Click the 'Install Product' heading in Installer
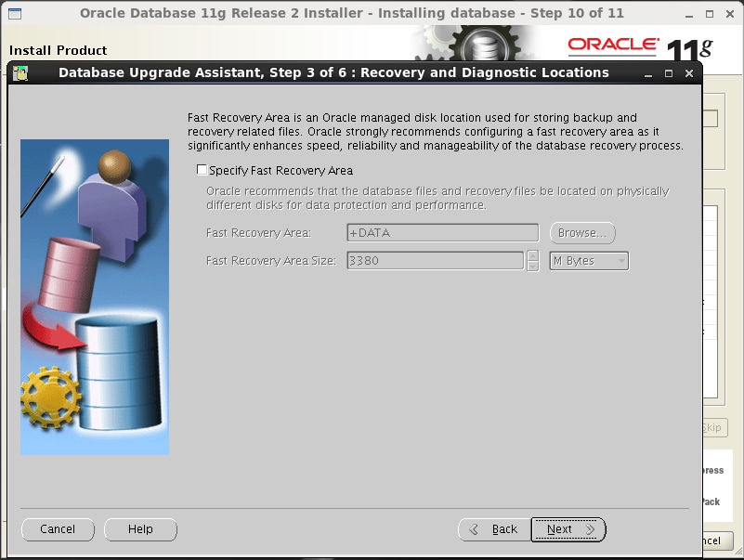744x560 pixels. tap(58, 50)
